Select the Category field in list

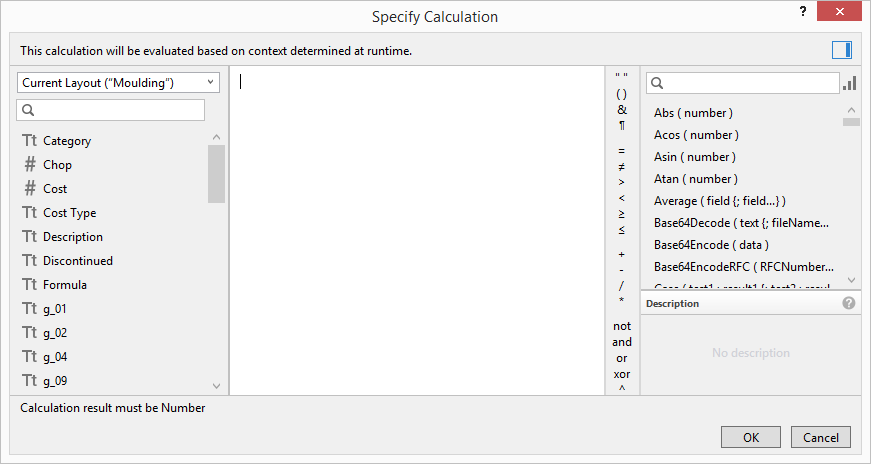(x=67, y=141)
